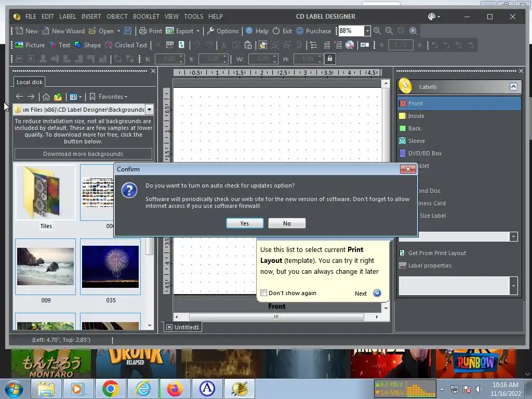Open the Backgrounds folder path dropdown
The image size is (532, 399).
point(149,109)
